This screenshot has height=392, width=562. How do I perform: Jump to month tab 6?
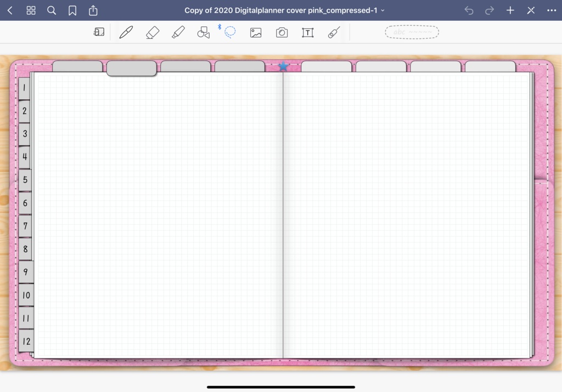click(25, 203)
